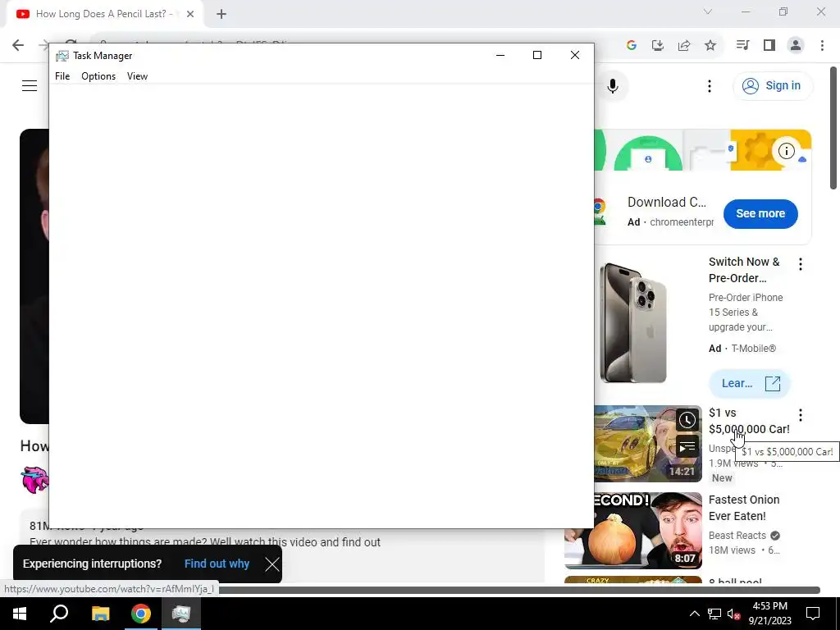Dismiss Experiencing interruptions notification

(x=272, y=564)
